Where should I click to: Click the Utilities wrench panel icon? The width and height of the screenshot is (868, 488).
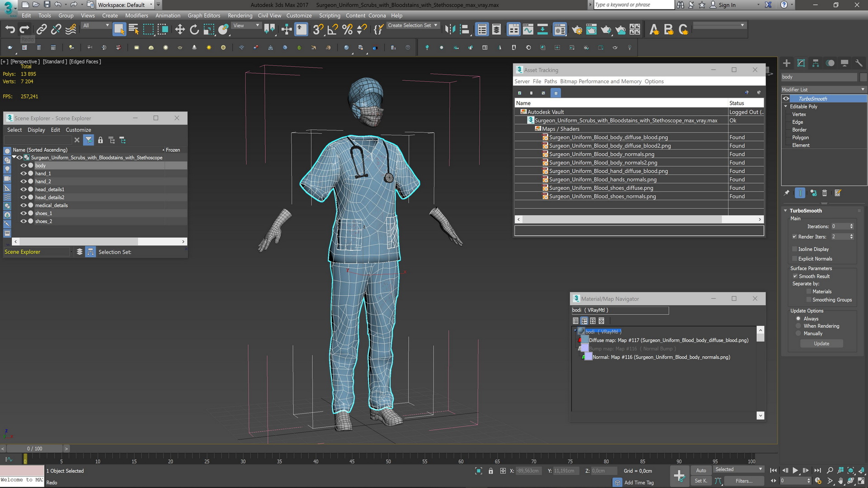(859, 63)
